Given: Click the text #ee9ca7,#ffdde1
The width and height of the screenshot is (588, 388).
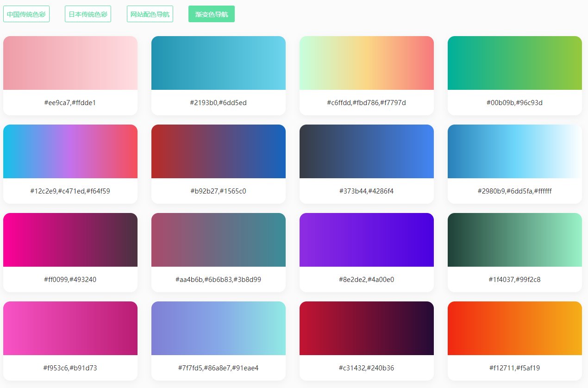Looking at the screenshot, I should pyautogui.click(x=70, y=103).
